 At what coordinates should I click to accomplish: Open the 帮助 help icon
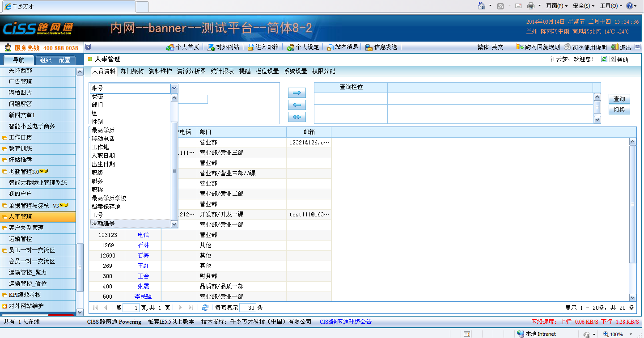(613, 59)
